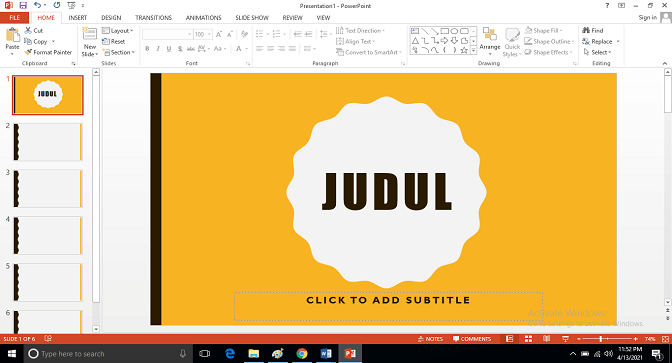The image size is (672, 363).
Task: Open Quick Styles gallery
Action: click(512, 42)
